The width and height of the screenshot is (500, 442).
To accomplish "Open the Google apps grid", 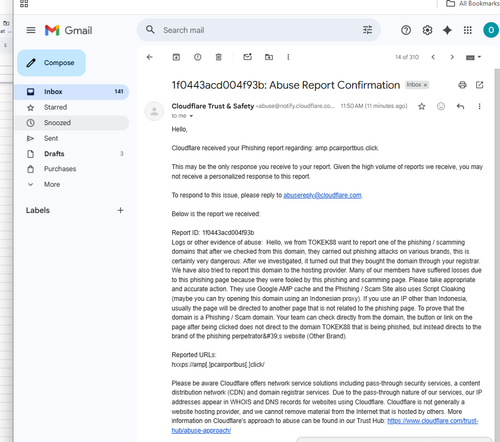I will click(467, 30).
